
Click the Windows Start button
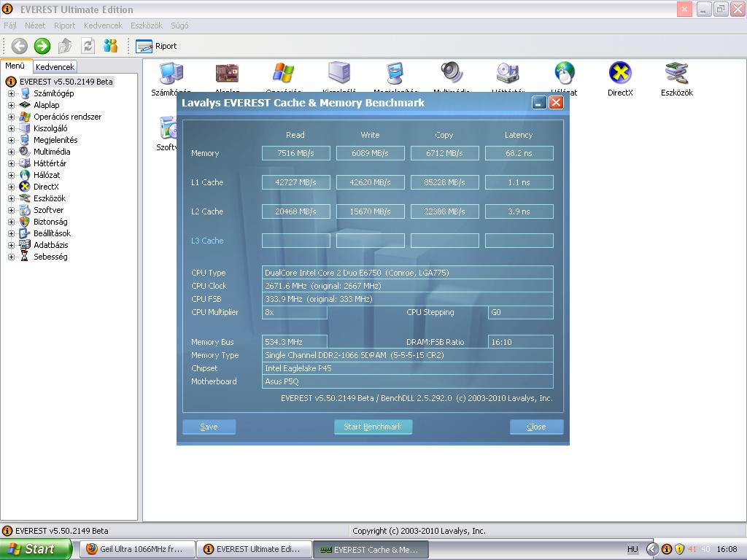pyautogui.click(x=35, y=549)
